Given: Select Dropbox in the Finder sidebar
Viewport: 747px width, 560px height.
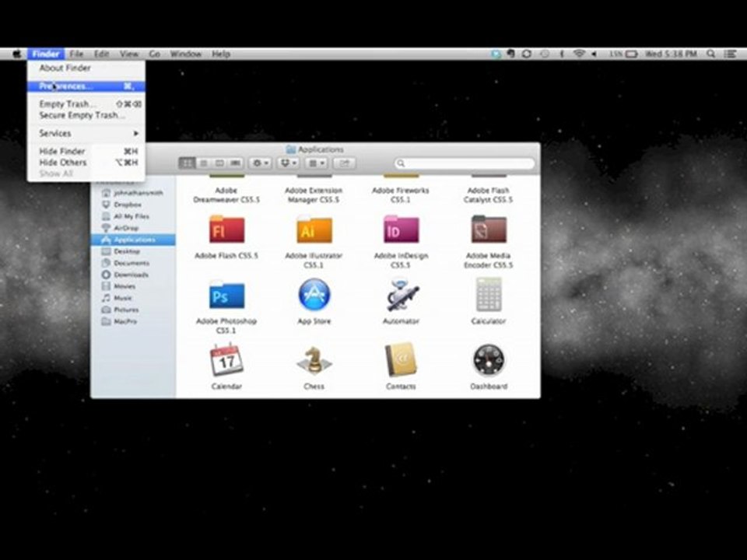Looking at the screenshot, I should coord(133,205).
